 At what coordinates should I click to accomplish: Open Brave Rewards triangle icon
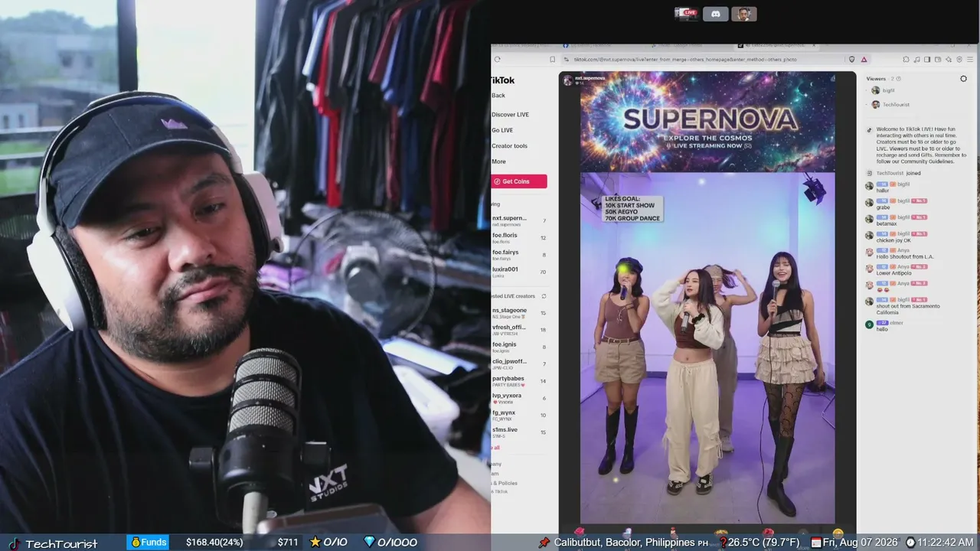864,59
